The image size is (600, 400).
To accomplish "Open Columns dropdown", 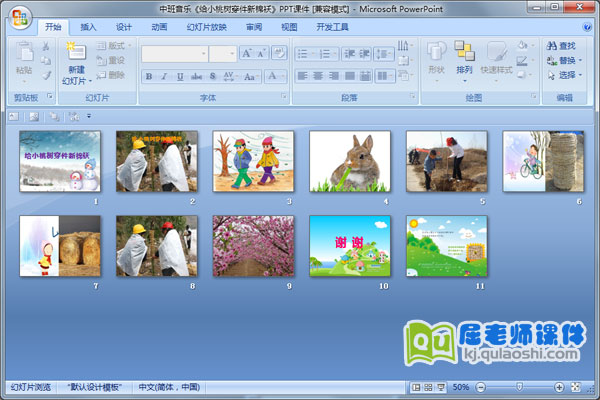I will (384, 76).
